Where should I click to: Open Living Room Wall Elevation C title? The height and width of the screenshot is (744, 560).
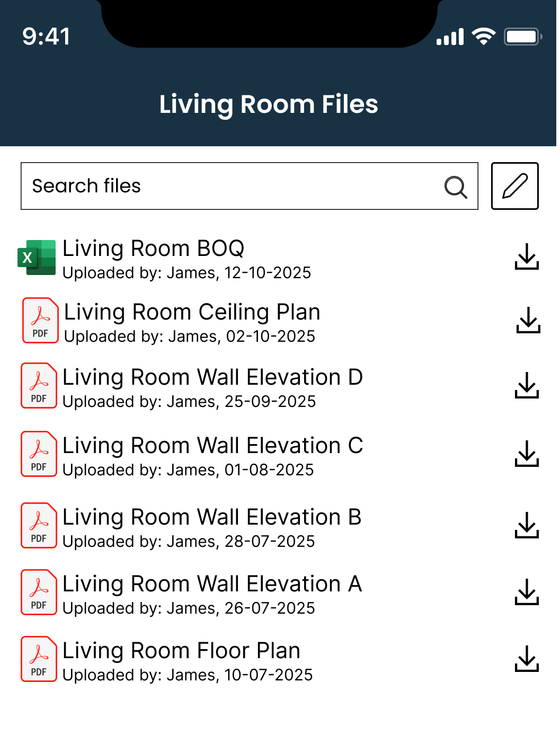tap(212, 446)
